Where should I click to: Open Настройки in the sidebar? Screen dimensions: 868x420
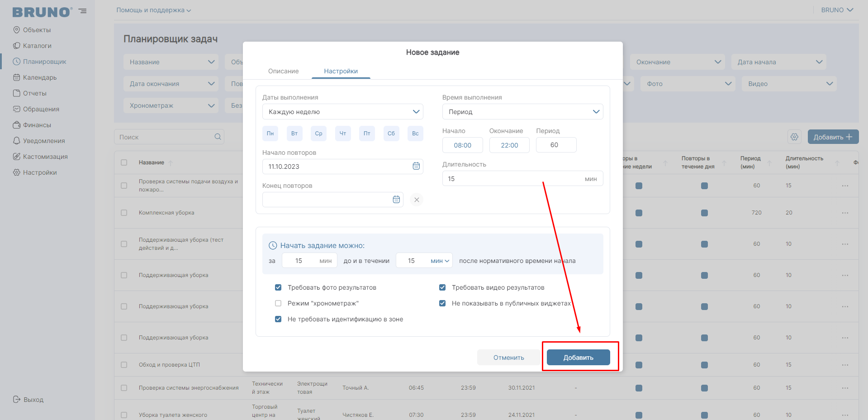click(x=35, y=172)
